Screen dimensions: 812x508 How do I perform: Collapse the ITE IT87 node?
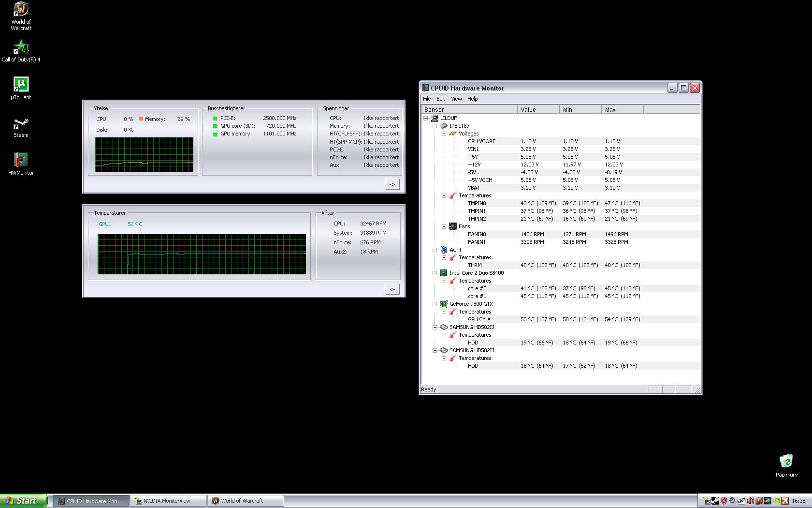coord(435,126)
